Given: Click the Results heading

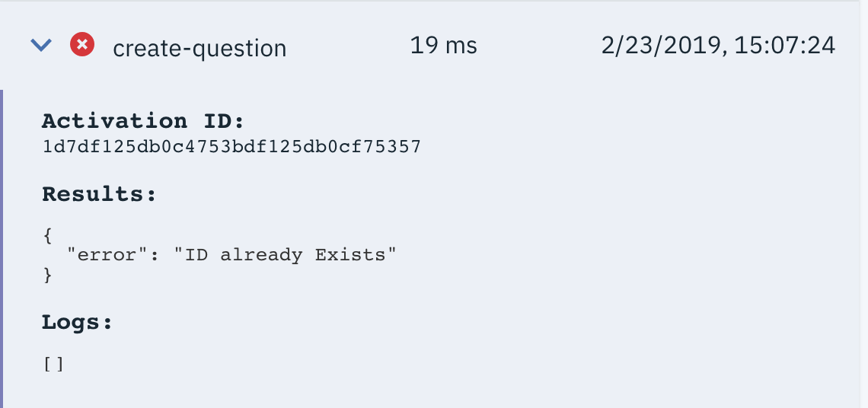Looking at the screenshot, I should coord(100,194).
